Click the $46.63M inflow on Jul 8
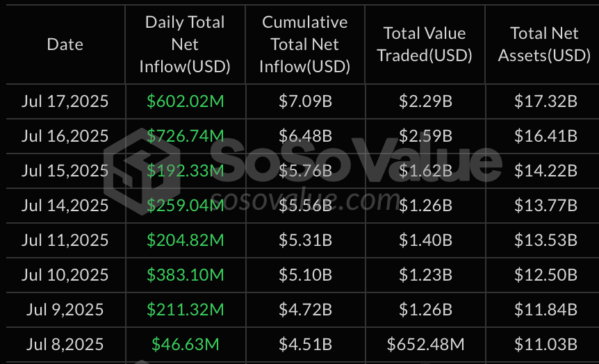Viewport: 599px width, 364px height. (x=186, y=345)
